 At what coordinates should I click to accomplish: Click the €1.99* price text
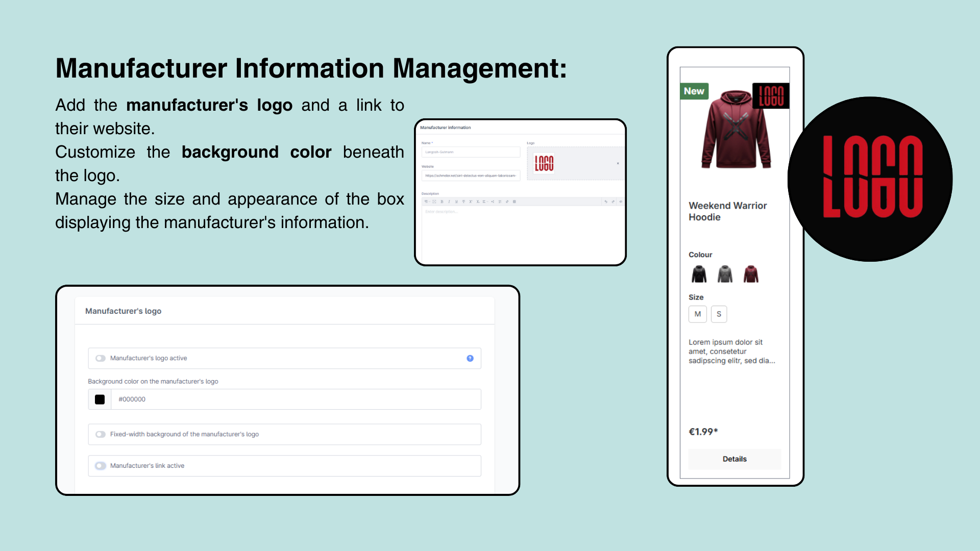(703, 432)
